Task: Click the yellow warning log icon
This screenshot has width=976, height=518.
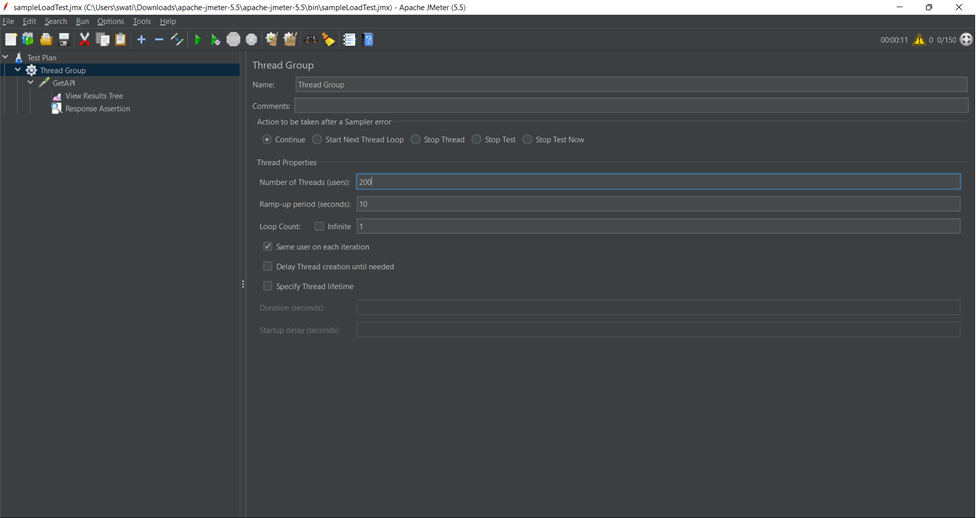Action: pos(919,39)
